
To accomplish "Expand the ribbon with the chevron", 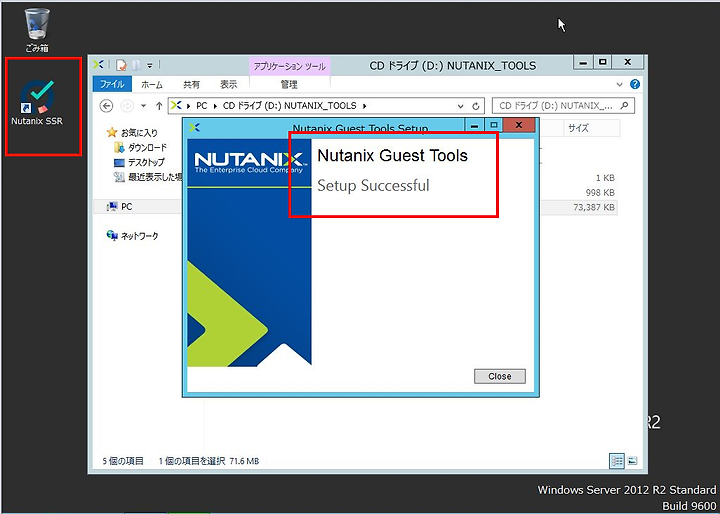I will pos(620,85).
